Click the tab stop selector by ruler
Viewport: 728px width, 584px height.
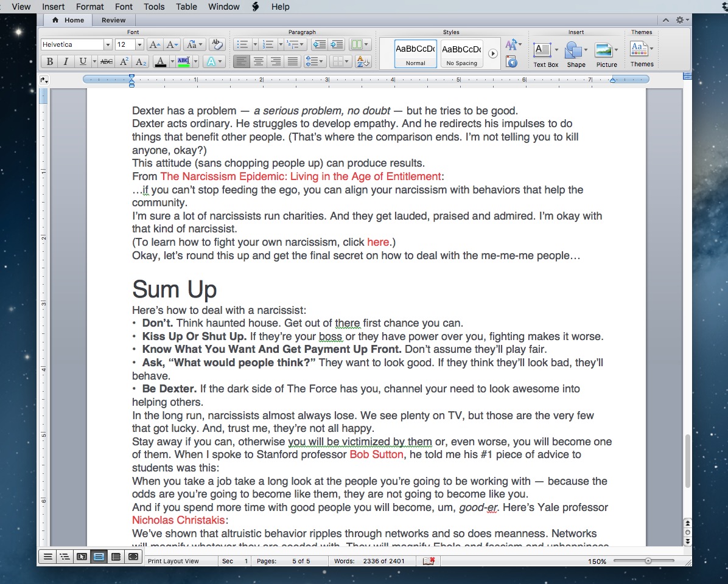(x=44, y=80)
